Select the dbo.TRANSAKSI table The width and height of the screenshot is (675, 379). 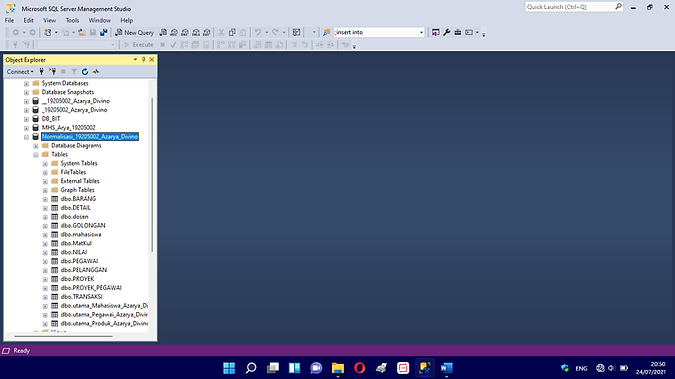pos(81,297)
